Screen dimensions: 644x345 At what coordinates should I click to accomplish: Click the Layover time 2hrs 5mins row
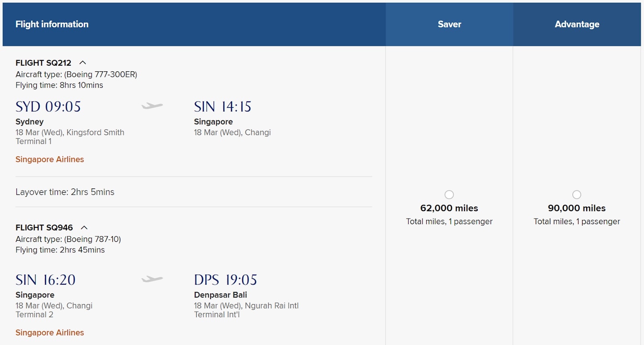[x=194, y=192]
